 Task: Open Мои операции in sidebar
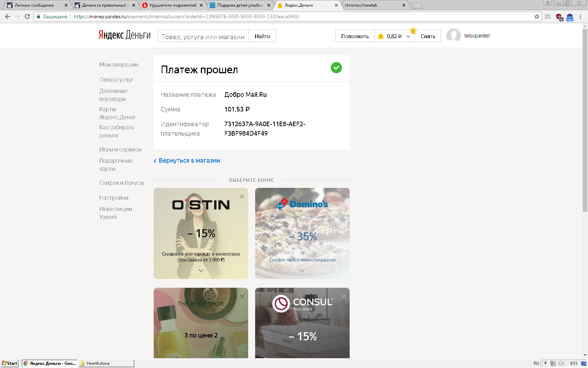119,64
